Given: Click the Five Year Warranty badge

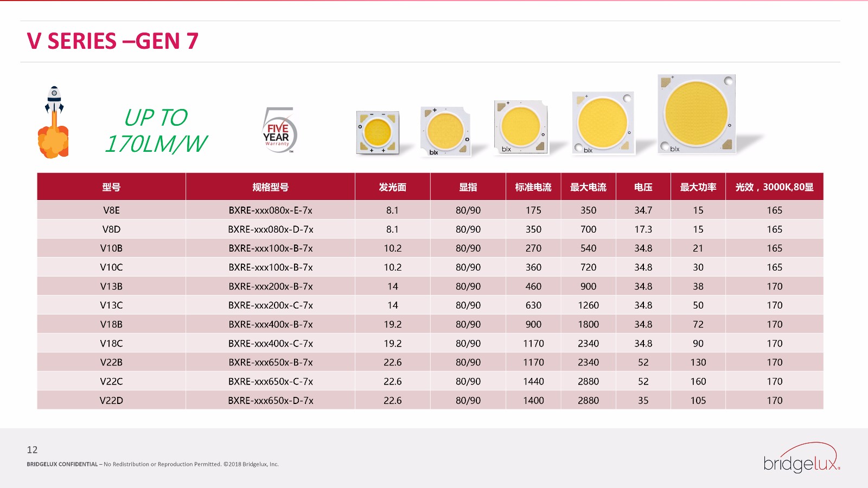Looking at the screenshot, I should [x=279, y=130].
